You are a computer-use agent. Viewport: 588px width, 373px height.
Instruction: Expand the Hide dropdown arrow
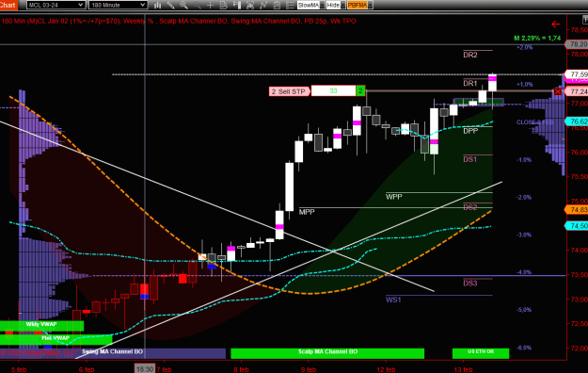[342, 5]
